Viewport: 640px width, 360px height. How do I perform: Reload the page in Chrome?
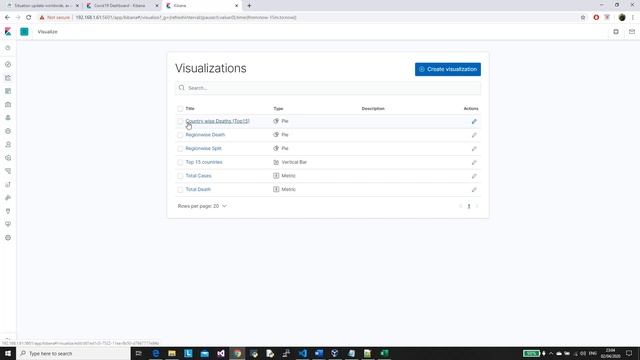29,18
